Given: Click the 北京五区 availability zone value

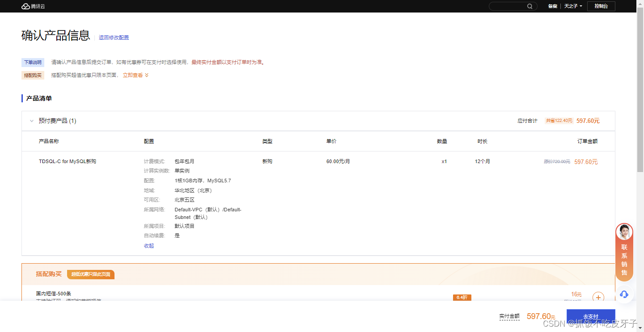Looking at the screenshot, I should click(x=184, y=200).
